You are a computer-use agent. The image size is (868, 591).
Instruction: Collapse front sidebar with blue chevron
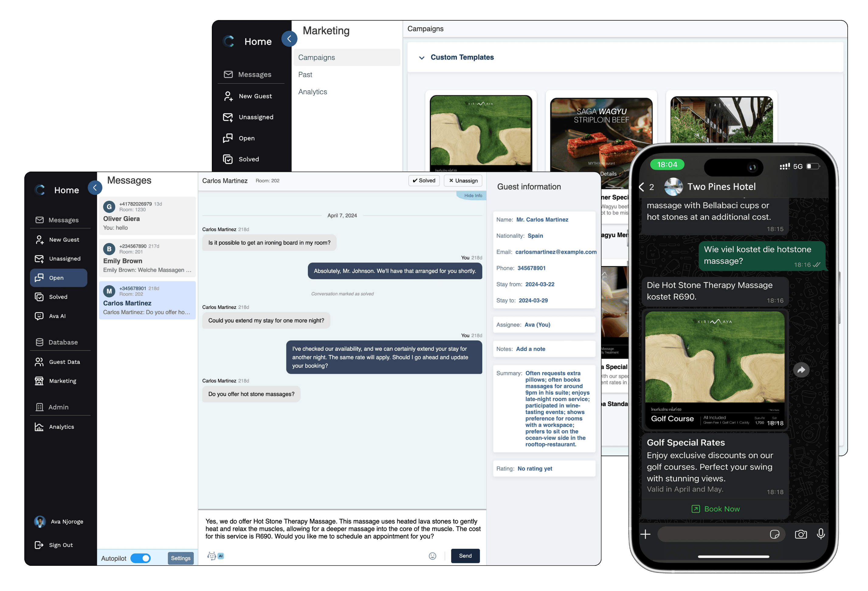(95, 188)
